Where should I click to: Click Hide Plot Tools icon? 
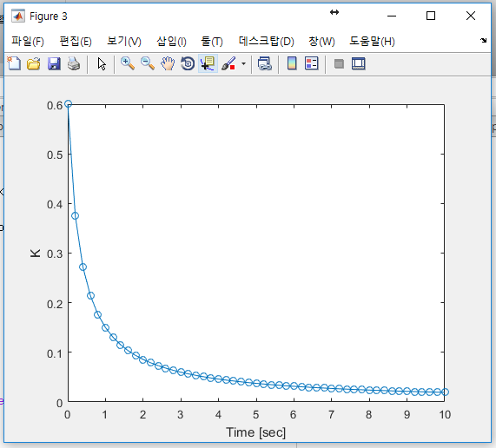click(339, 64)
